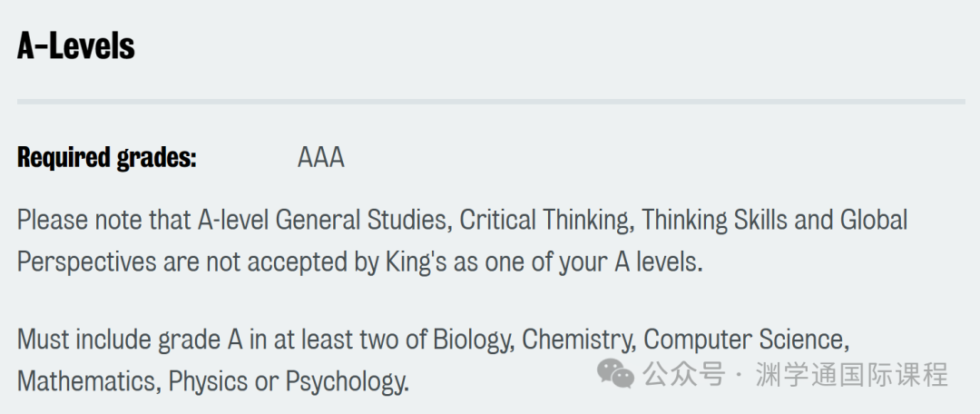This screenshot has height=414, width=980.
Task: Click the A-Levels heading
Action: [75, 46]
